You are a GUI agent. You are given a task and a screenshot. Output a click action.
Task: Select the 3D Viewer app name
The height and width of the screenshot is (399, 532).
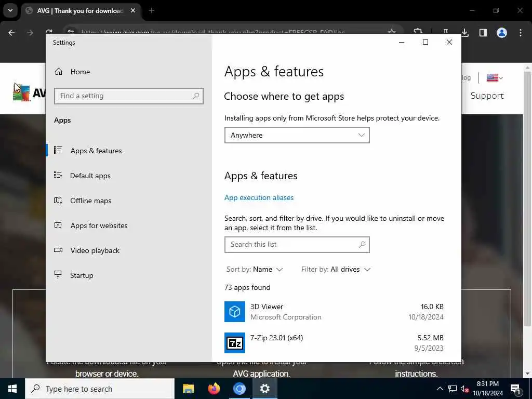pyautogui.click(x=267, y=307)
